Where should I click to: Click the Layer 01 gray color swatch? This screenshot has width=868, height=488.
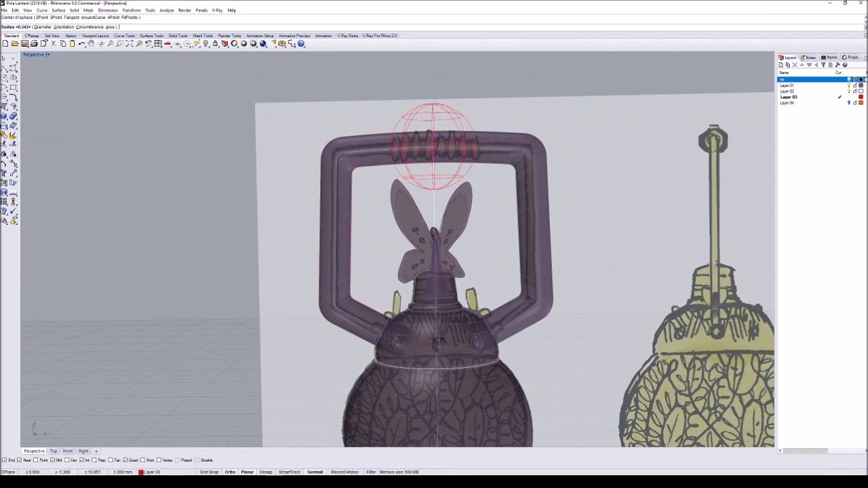click(x=861, y=85)
